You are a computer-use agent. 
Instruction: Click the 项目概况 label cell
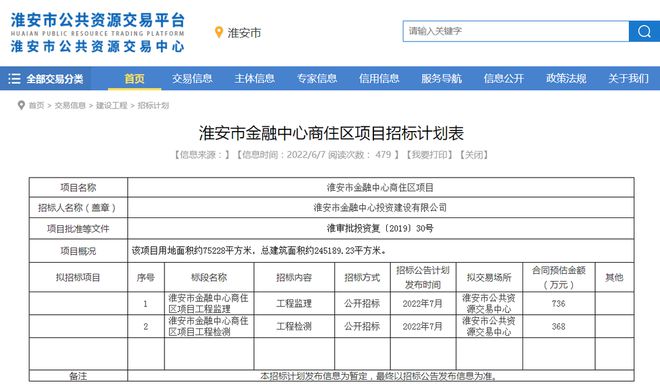tap(78, 251)
